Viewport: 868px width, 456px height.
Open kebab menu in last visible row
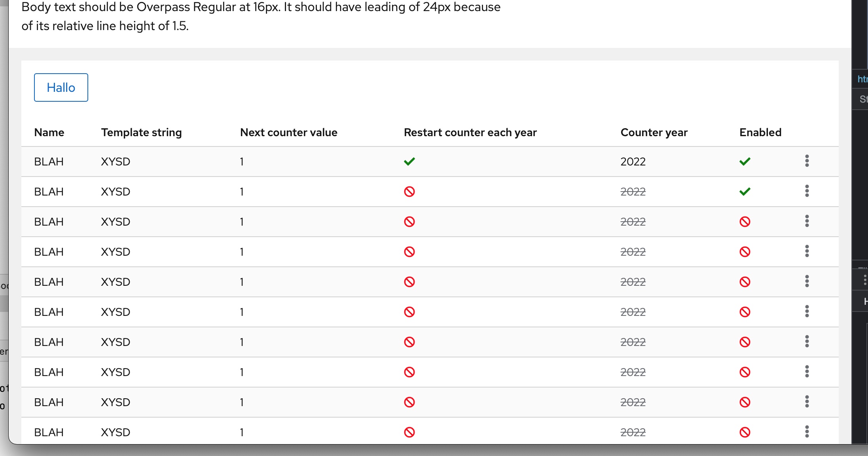click(x=807, y=432)
